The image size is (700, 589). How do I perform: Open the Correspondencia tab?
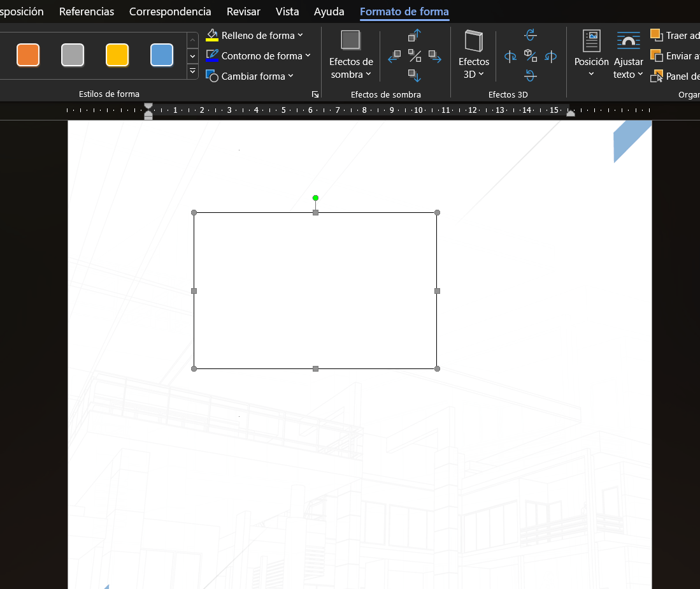point(170,11)
